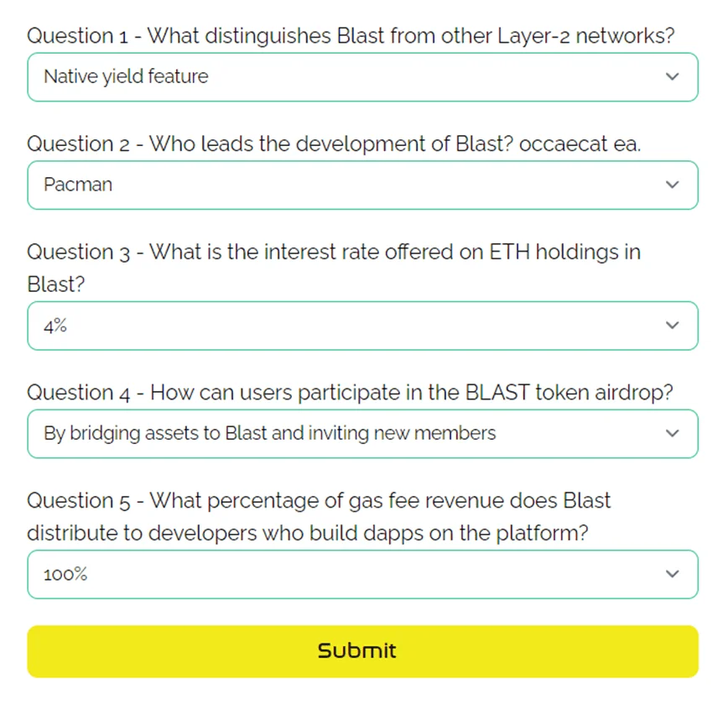Open the 4% interest rate dropdown
The width and height of the screenshot is (728, 704).
[x=362, y=326]
